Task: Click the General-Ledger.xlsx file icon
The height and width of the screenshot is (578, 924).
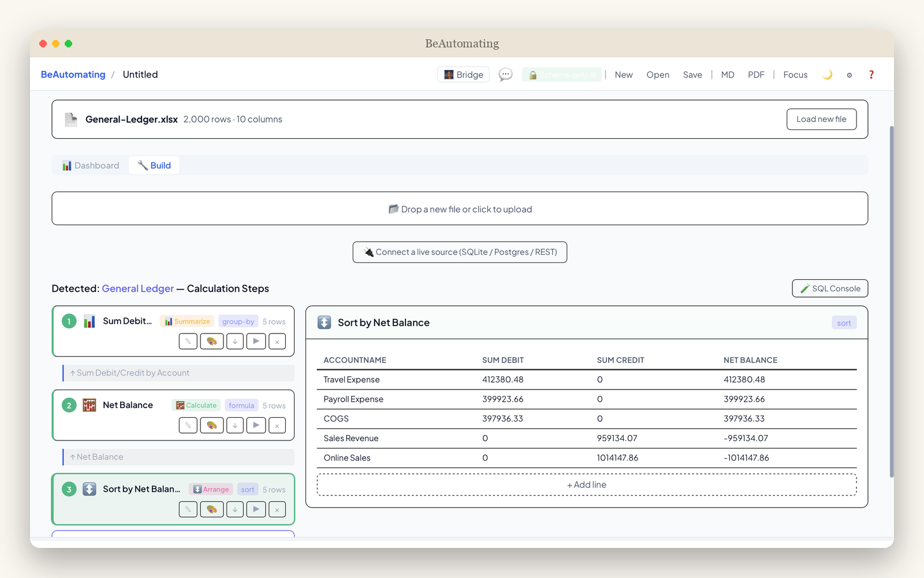Action: (71, 120)
